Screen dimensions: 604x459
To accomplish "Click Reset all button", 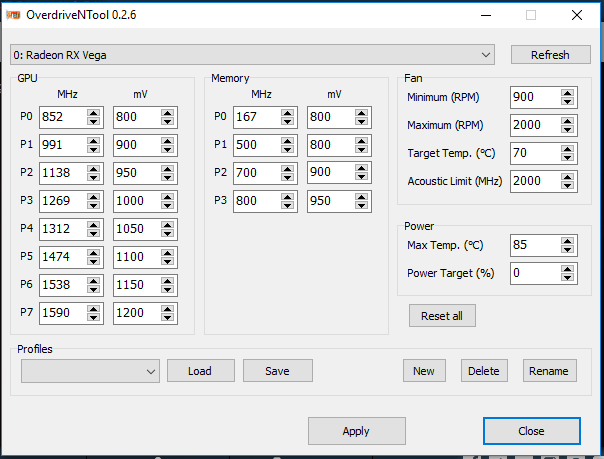I will pos(442,316).
